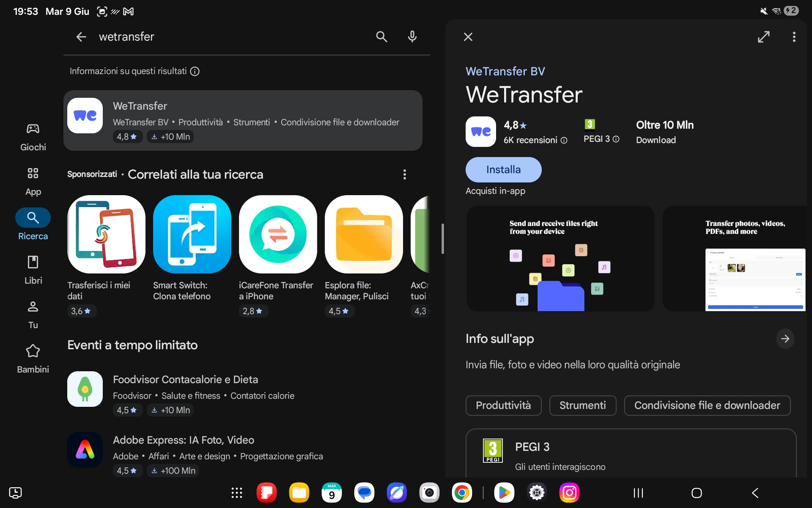812x508 pixels.
Task: Open Messages app in taskbar
Action: 364,493
